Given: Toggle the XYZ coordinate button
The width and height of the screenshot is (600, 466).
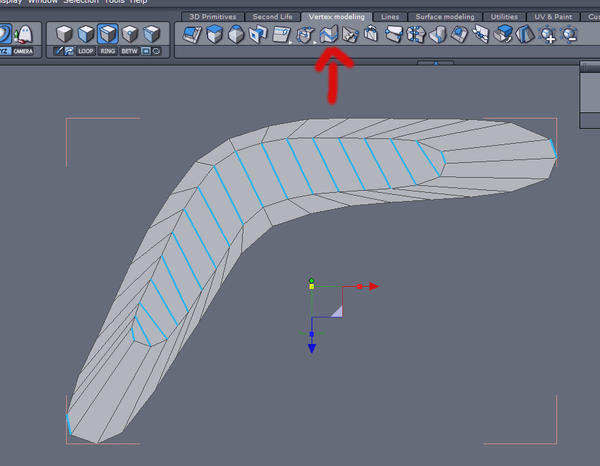Looking at the screenshot, I should pos(5,51).
